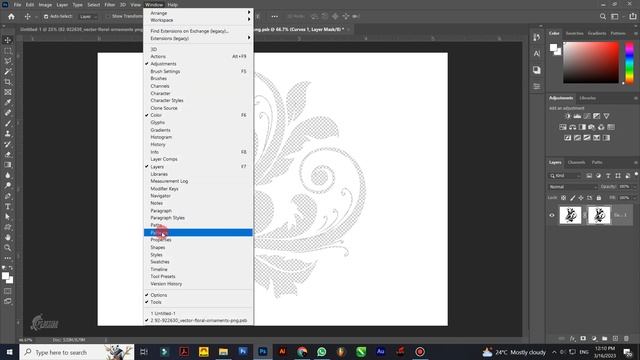Switch to the Gradients tab
Image resolution: width=640 pixels, height=360 pixels.
coord(597,33)
